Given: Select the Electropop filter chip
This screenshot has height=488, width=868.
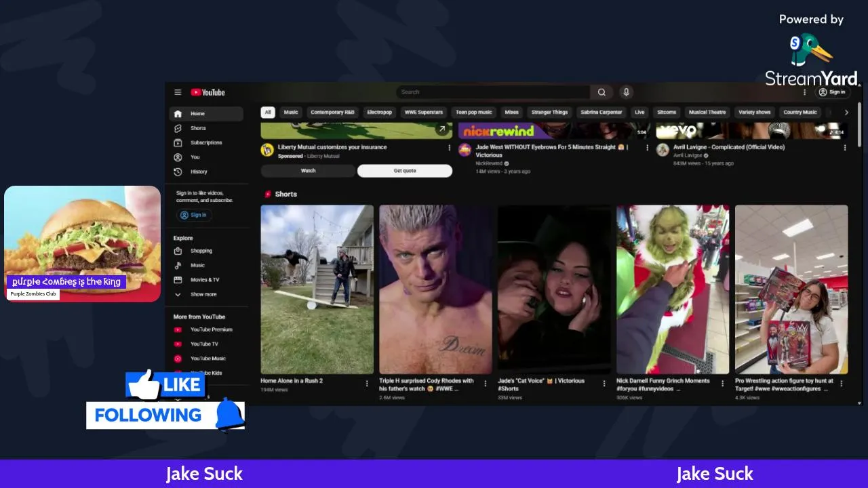Looking at the screenshot, I should click(x=380, y=113).
